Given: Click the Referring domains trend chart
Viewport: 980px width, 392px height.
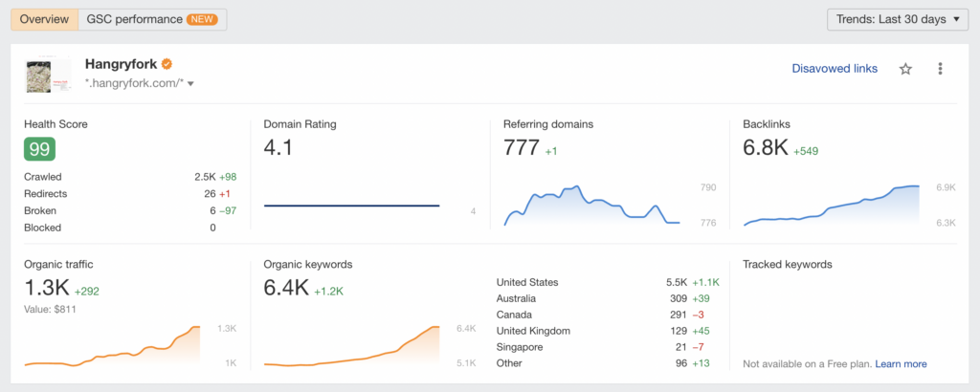Looking at the screenshot, I should tap(591, 206).
